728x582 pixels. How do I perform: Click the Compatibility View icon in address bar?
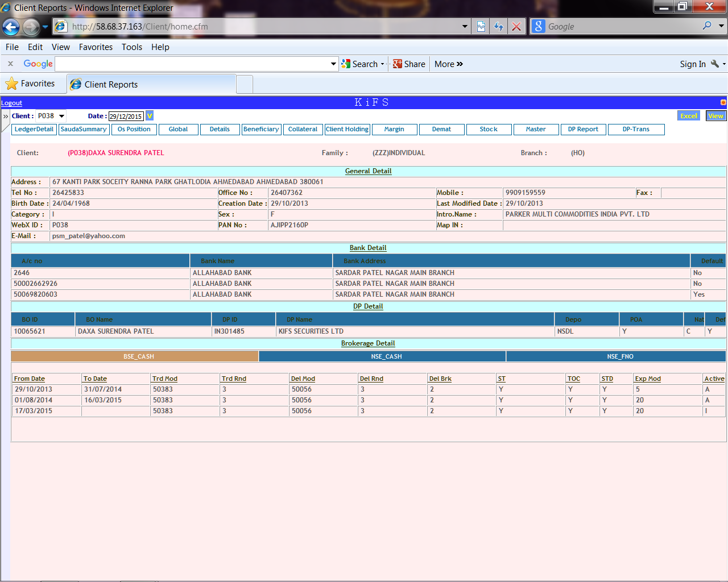(x=481, y=27)
